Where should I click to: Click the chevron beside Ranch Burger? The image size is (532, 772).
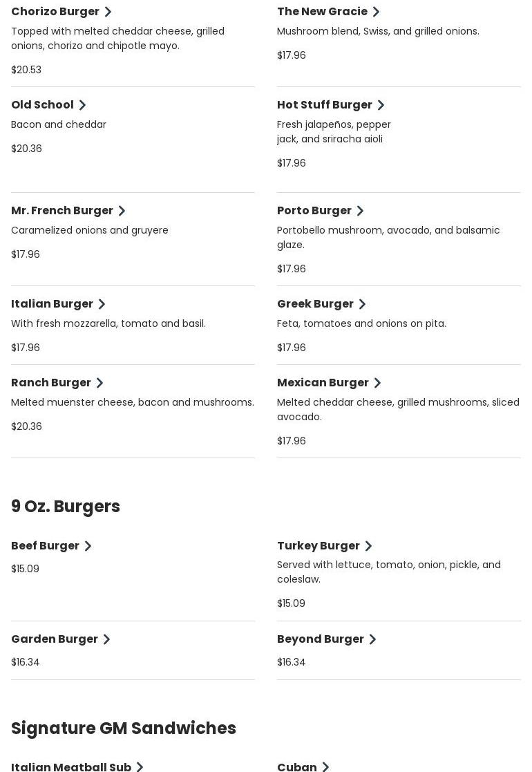pos(99,383)
